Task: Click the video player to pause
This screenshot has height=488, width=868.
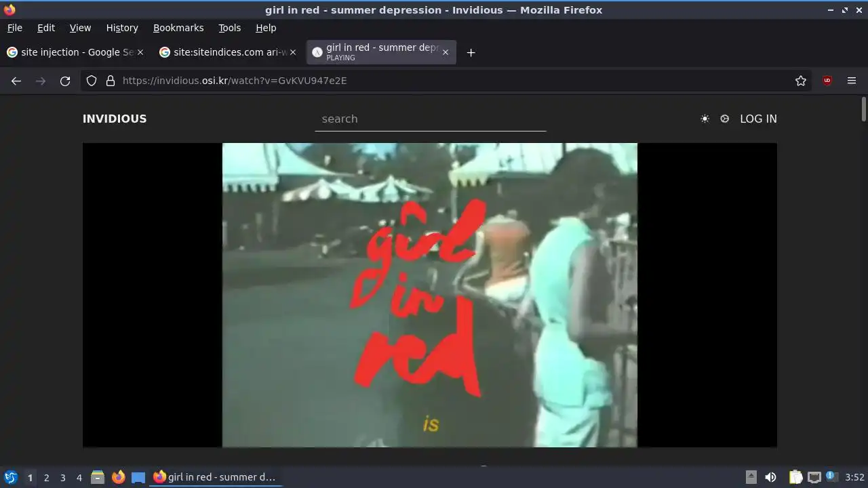Action: coord(430,295)
